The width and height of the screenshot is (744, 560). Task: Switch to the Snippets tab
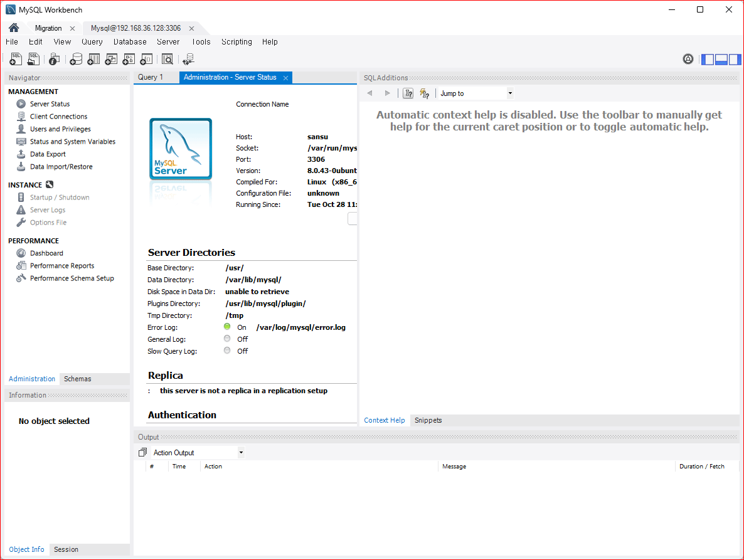428,420
